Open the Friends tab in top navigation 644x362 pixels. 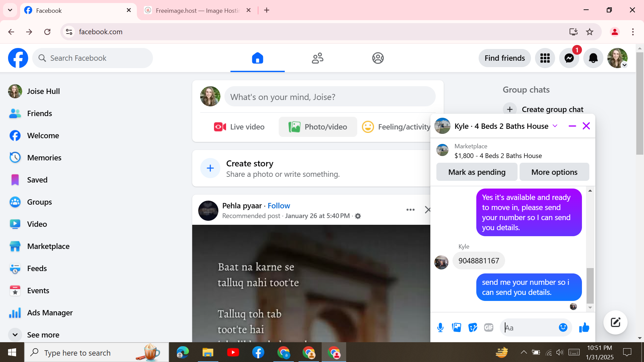pos(318,58)
